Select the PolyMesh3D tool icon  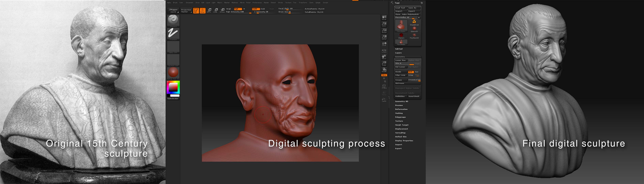pyautogui.click(x=414, y=35)
